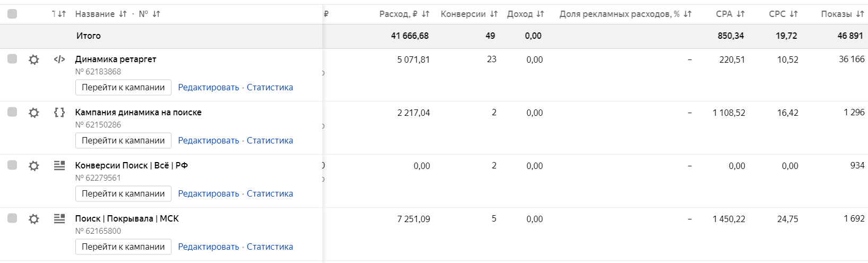
Task: Click text-ad type icon of Поиск Покрывала МСК
Action: point(59,218)
